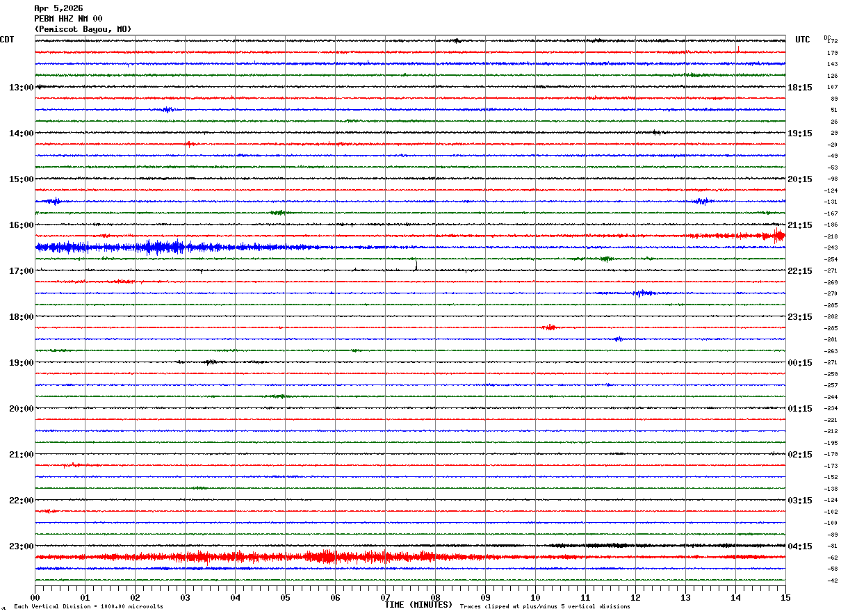Click the 00:15 UTC time label
841x616 pixels.
point(800,363)
